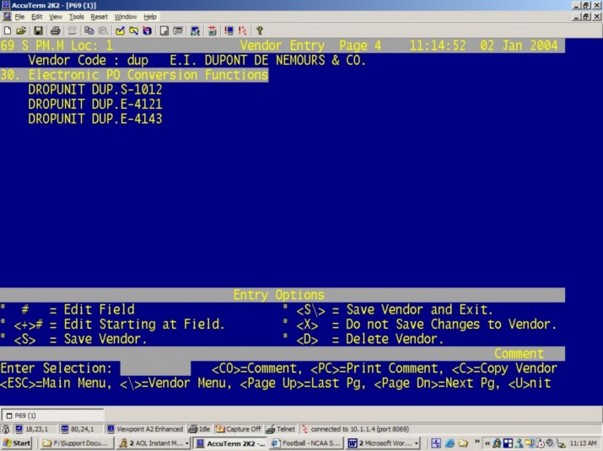The image size is (603, 451).
Task: Open the Tools menu
Action: [76, 17]
